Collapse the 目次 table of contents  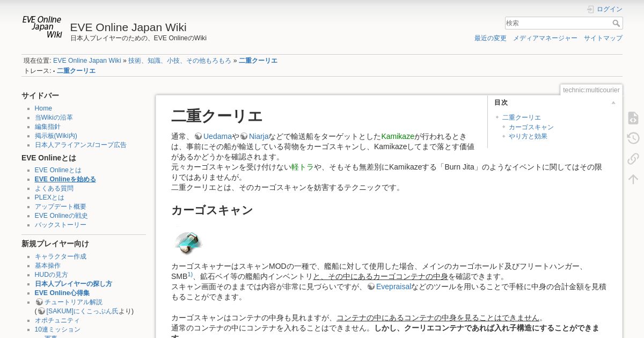(x=613, y=102)
